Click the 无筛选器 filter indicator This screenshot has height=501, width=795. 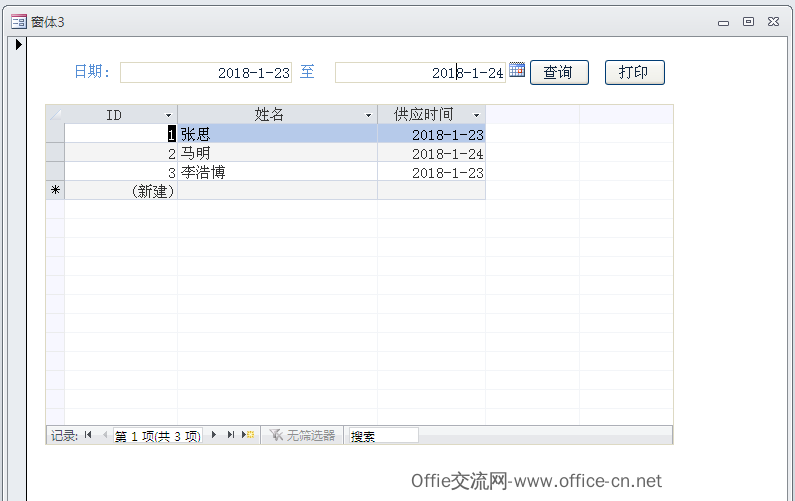(302, 435)
